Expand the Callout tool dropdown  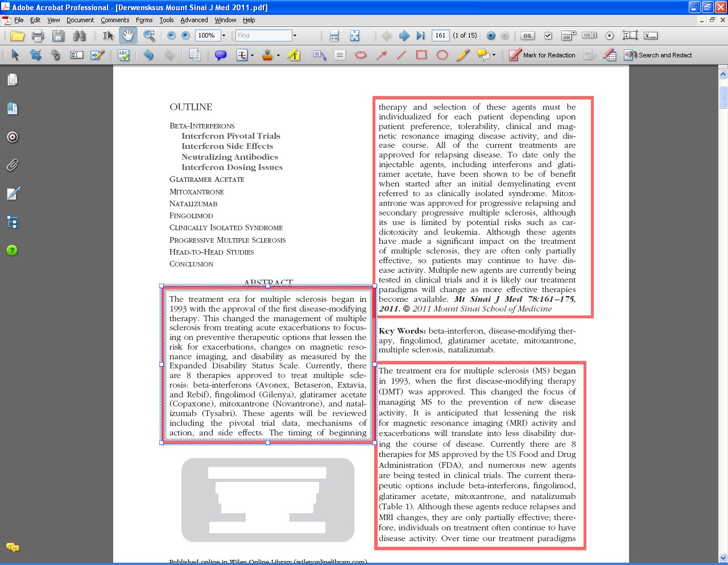pos(494,56)
